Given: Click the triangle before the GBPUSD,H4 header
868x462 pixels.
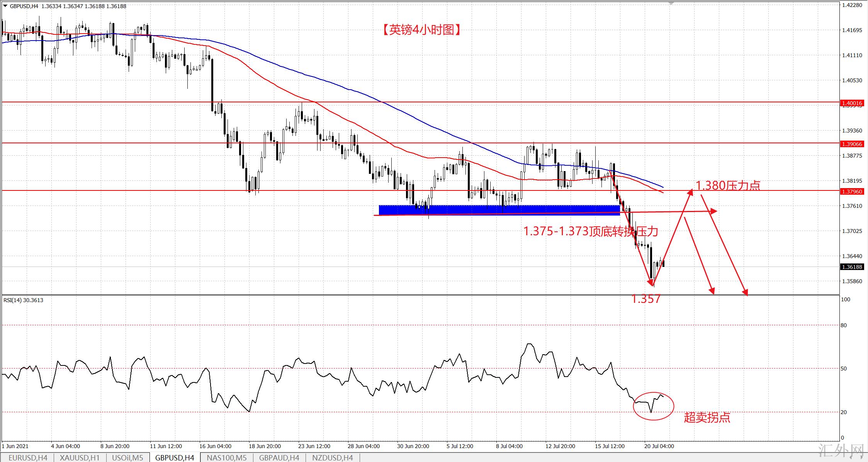Looking at the screenshot, I should [x=5, y=6].
